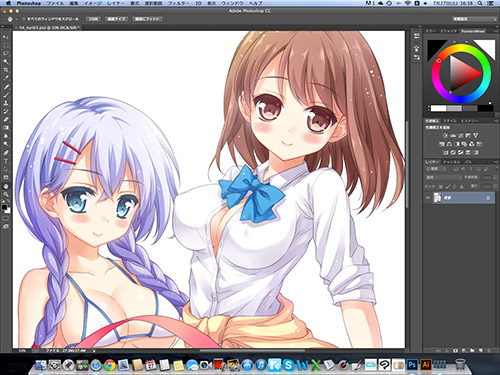Screen dimensions: 500x375
Task: Enable scroll all windows checkbox
Action: tap(24, 19)
